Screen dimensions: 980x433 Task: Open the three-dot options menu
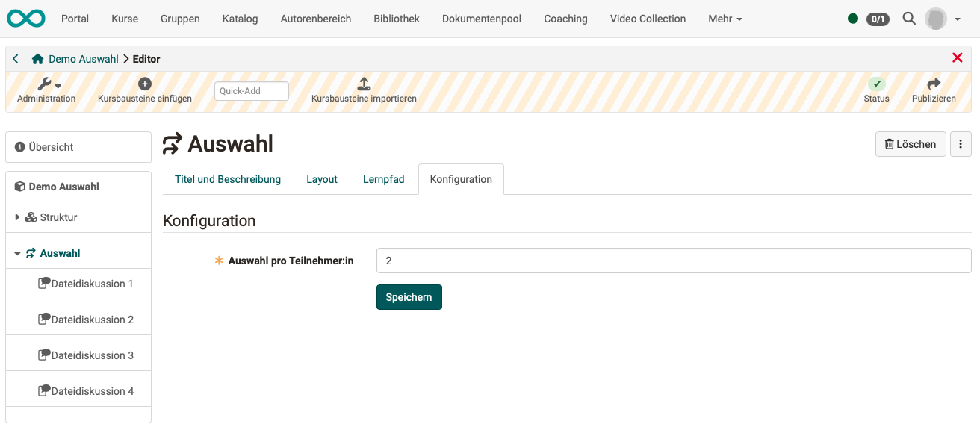pyautogui.click(x=961, y=144)
